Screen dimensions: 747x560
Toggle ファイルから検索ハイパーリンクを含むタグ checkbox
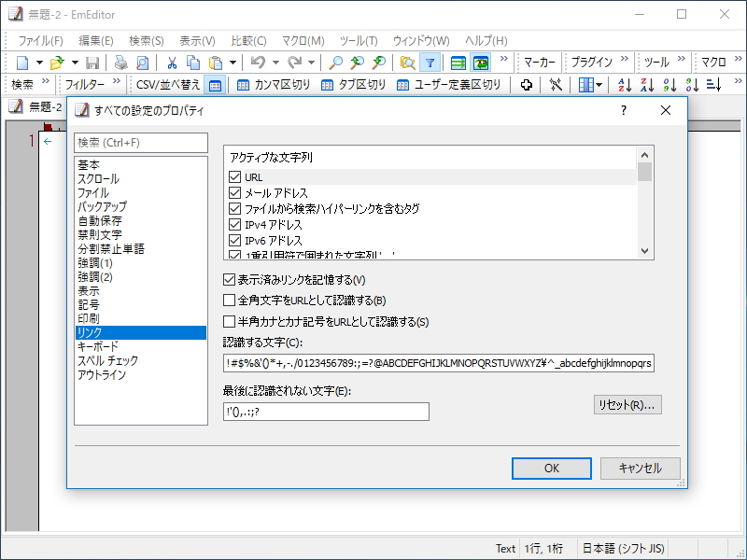[x=234, y=208]
